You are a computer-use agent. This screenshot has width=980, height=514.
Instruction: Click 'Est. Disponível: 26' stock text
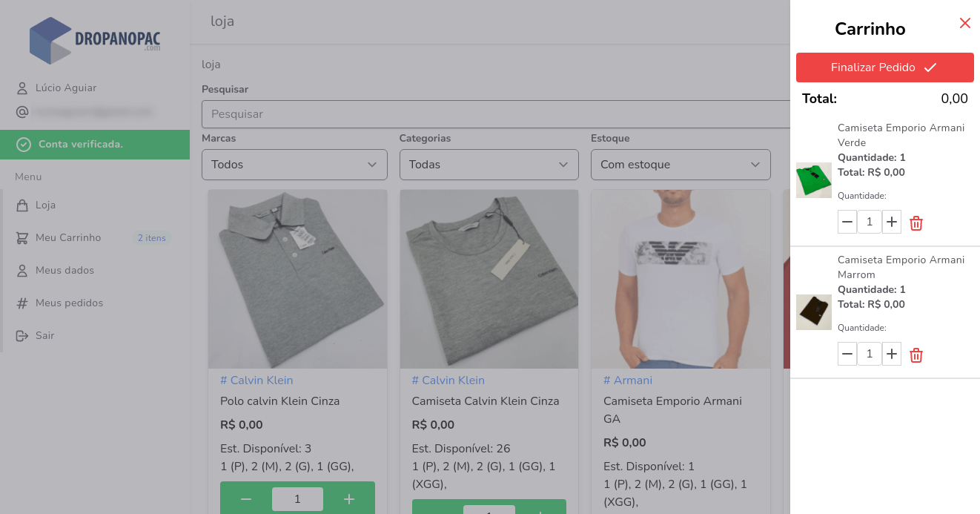pyautogui.click(x=461, y=449)
